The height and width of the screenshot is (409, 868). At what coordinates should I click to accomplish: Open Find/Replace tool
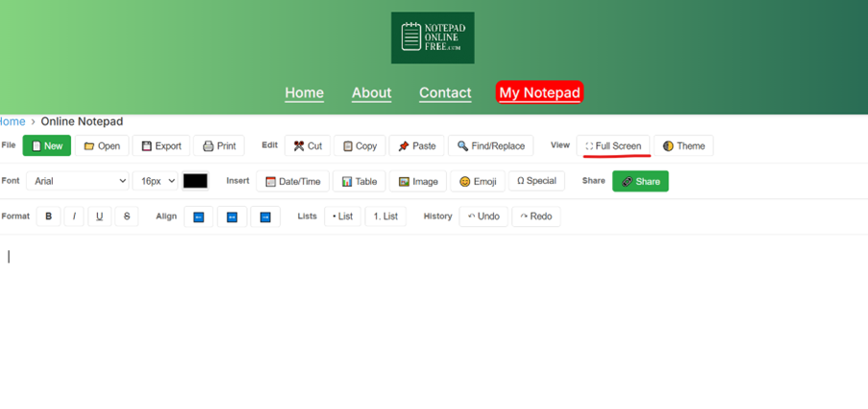[490, 146]
